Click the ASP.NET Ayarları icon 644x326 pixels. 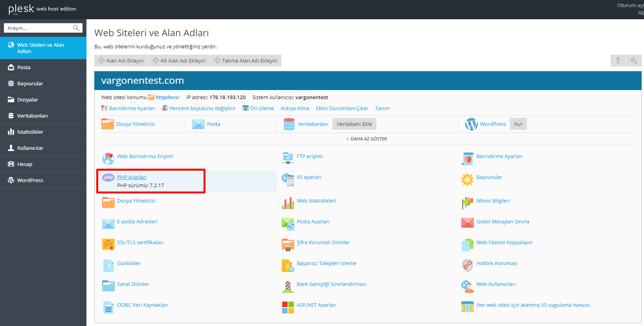tap(288, 307)
